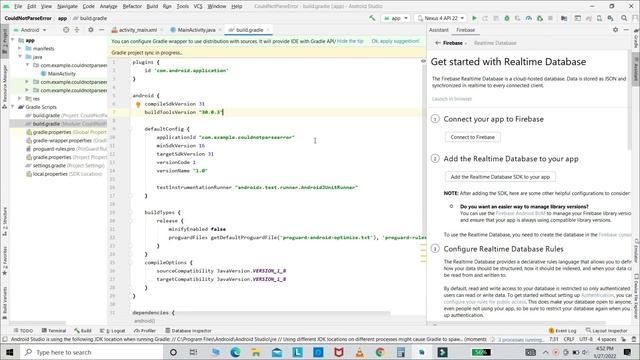Click the Authentication link
The width and height of the screenshot is (640, 360).
[x=597, y=295]
